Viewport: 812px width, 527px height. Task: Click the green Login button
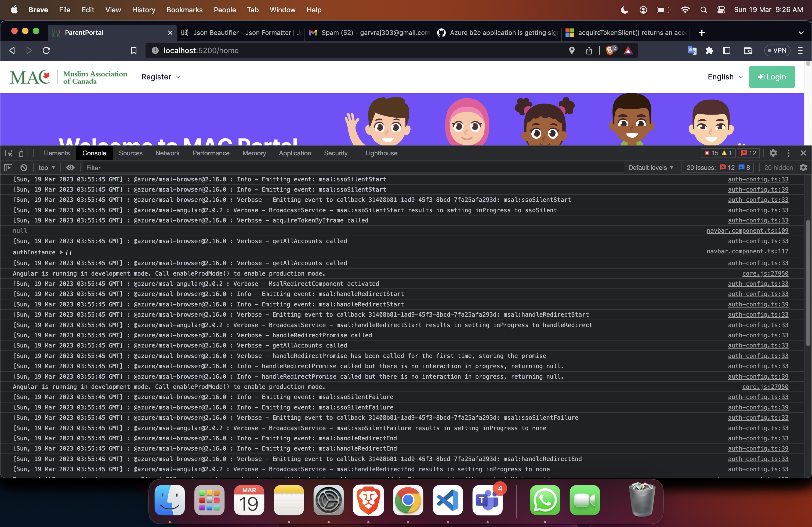click(x=772, y=77)
